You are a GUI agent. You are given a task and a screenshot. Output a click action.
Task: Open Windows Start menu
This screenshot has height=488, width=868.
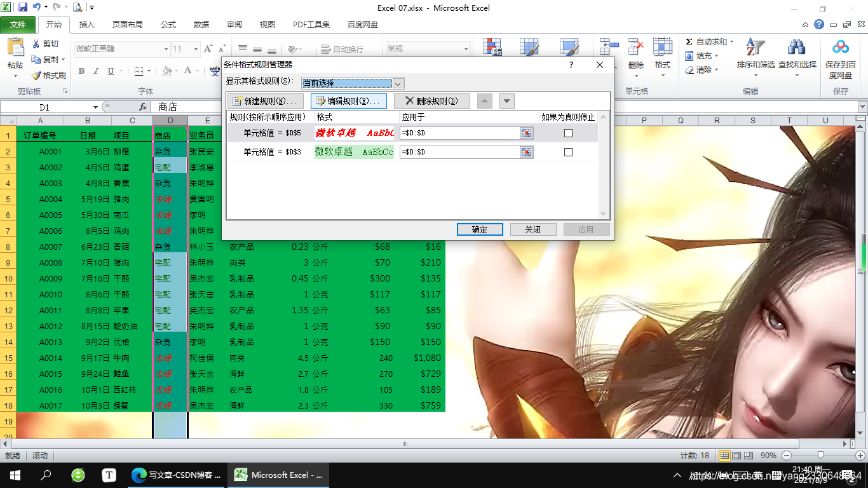pos(15,475)
